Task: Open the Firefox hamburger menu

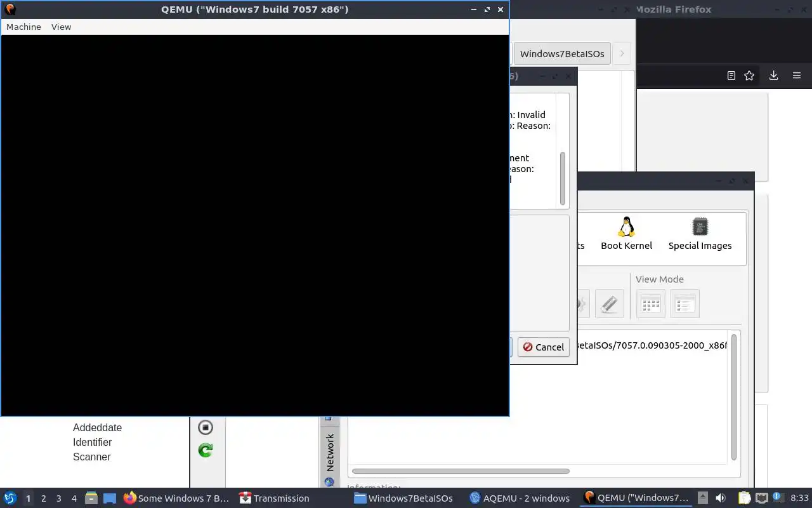Action: (797, 76)
